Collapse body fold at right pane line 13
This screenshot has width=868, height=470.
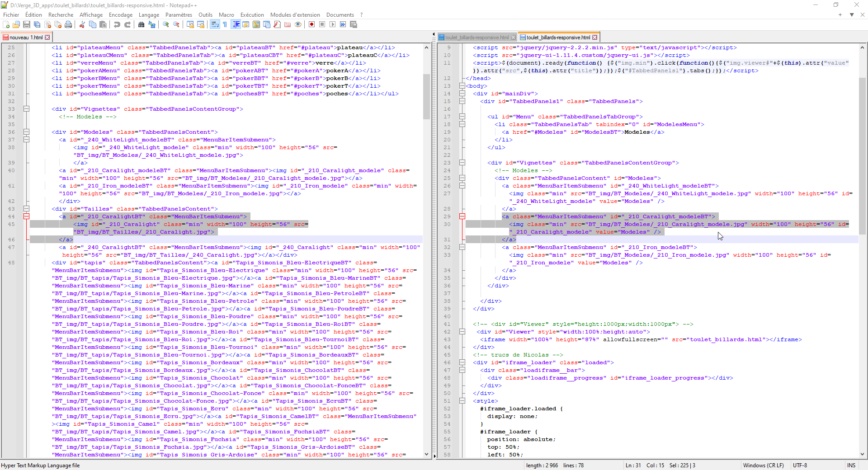click(462, 86)
